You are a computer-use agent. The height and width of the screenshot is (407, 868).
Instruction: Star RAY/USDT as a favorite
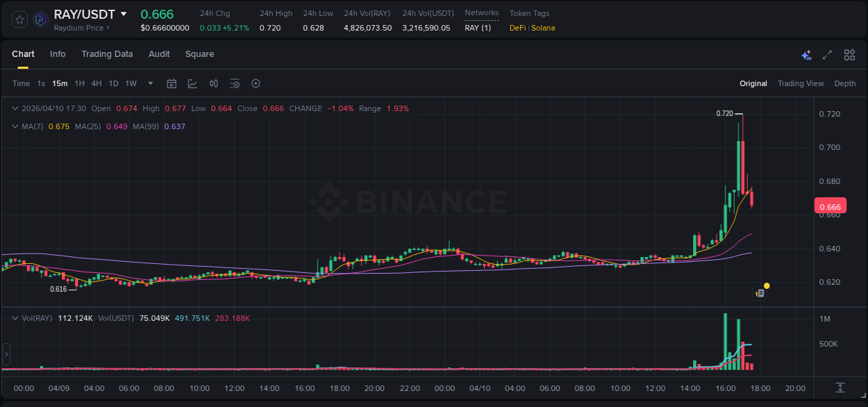coord(19,19)
